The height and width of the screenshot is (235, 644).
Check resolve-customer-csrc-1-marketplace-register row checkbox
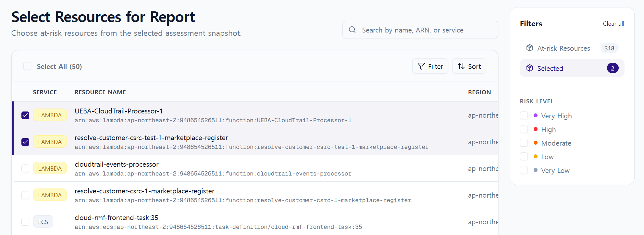click(x=25, y=195)
